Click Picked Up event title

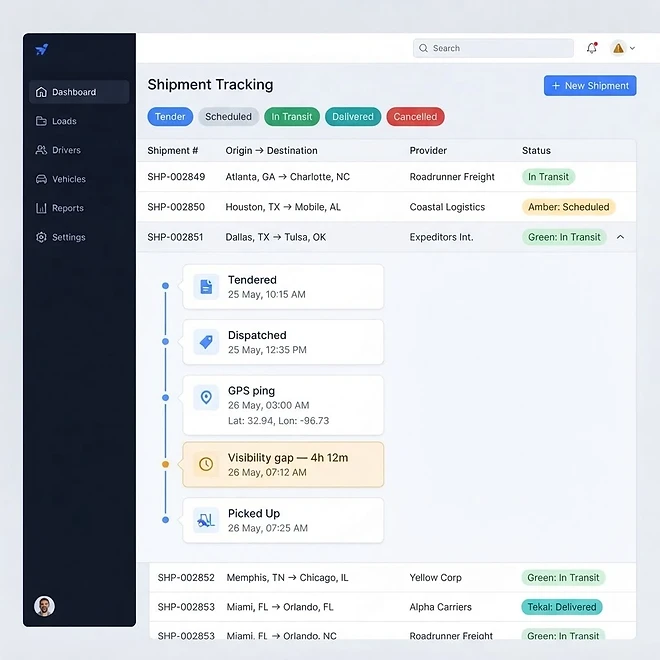[254, 514]
